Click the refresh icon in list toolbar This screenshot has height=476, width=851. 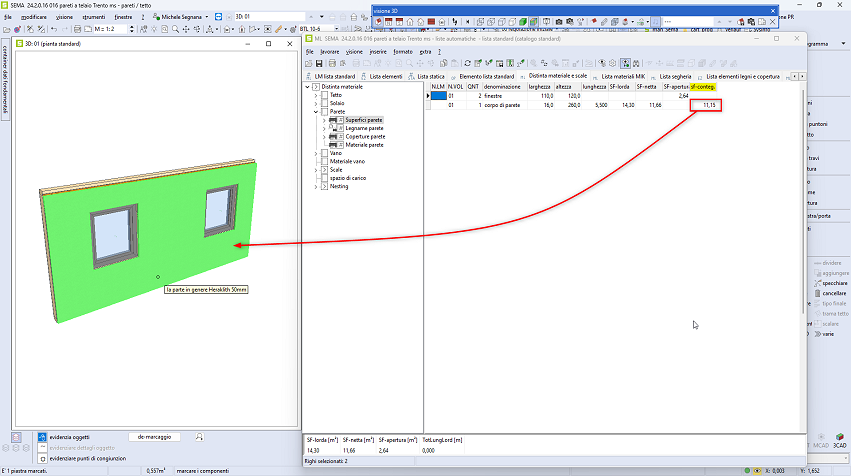tap(467, 63)
